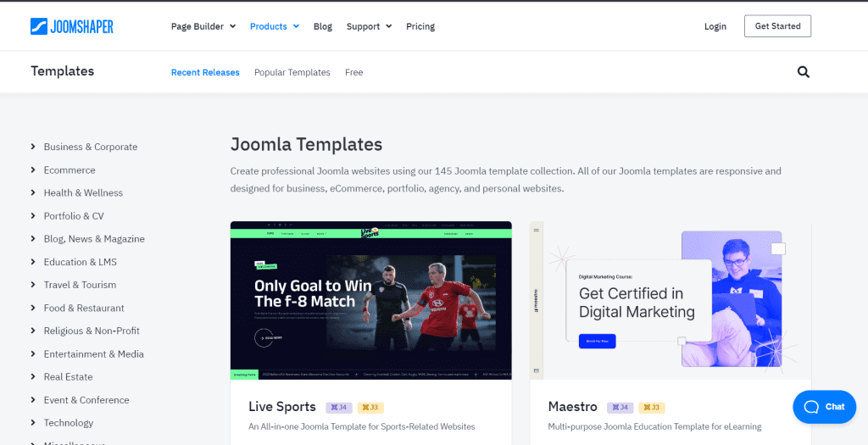Viewport: 868px width, 445px height.
Task: Click the Maestro template title
Action: point(572,407)
